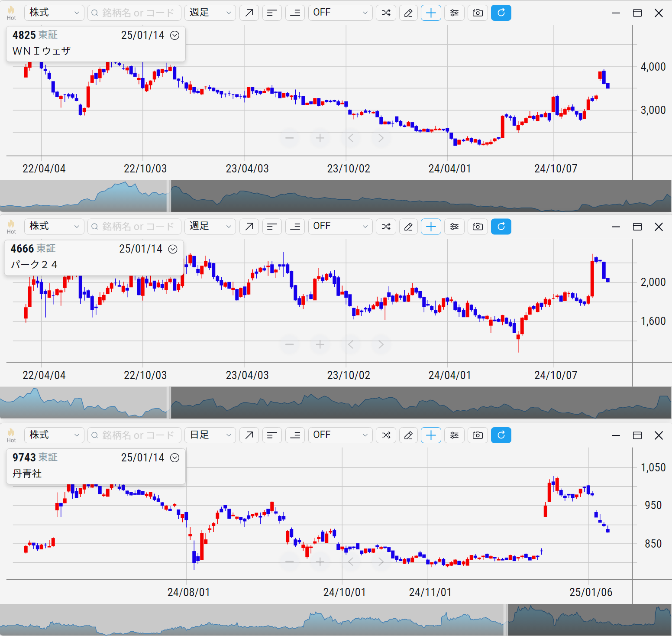Screen dimensions: 672x636
Task: Open the 株式 dropdown in 4666 chart
Action: [x=54, y=227]
